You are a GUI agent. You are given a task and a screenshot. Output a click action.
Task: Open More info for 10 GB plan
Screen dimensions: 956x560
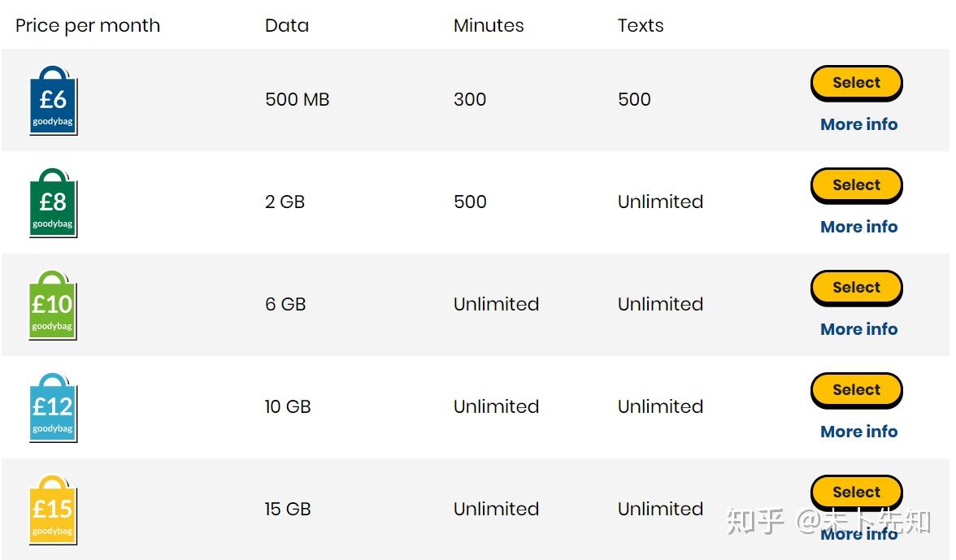point(858,432)
